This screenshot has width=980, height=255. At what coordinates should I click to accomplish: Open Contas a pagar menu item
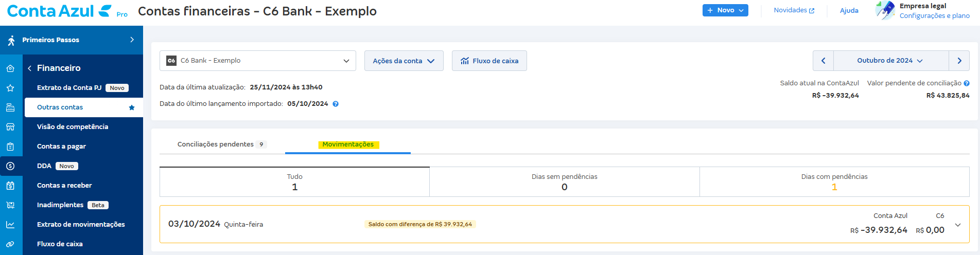(84, 147)
